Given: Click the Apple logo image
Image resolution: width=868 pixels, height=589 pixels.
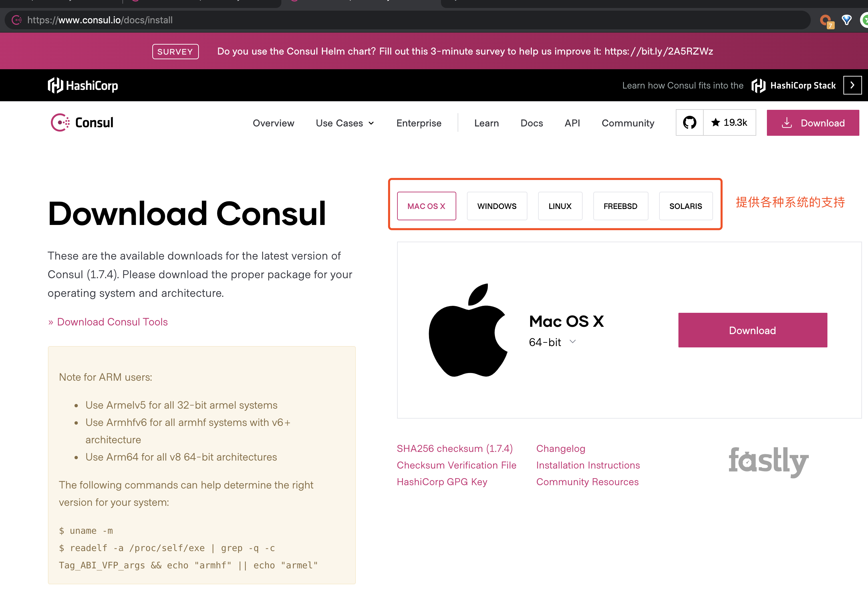Looking at the screenshot, I should coord(468,330).
